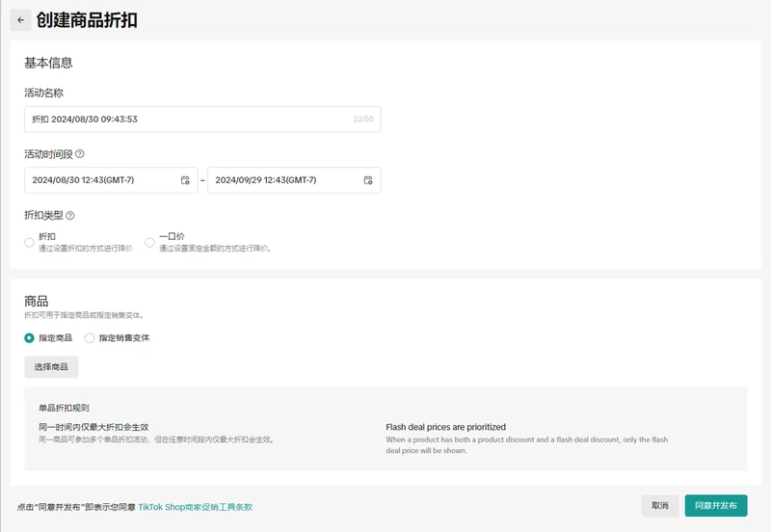Click the Flash deal prices are prioritized text
Image resolution: width=771 pixels, height=532 pixels.
click(445, 427)
